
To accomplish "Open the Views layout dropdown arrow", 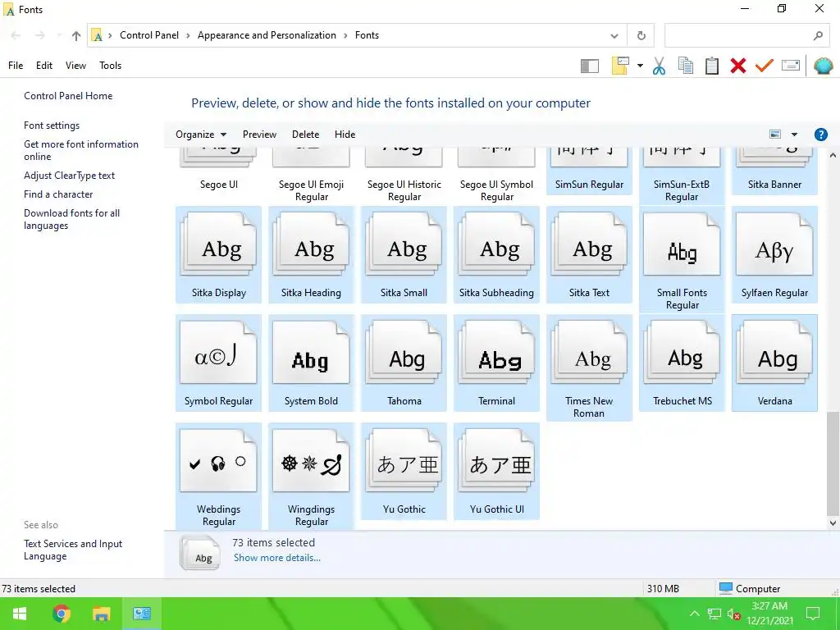I will [640, 66].
